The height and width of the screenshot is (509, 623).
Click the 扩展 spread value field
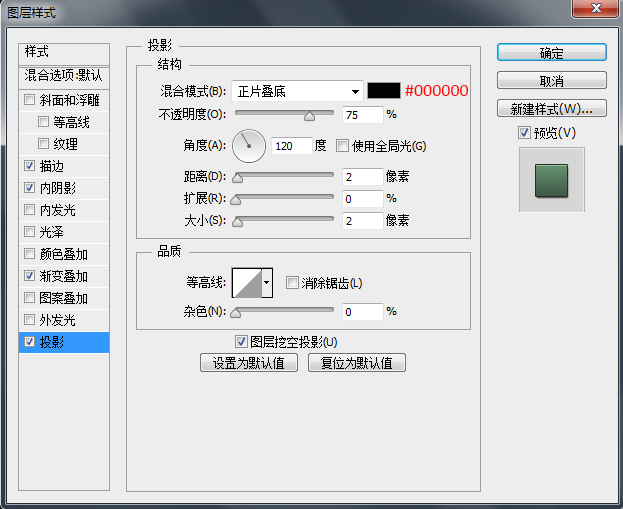point(363,199)
